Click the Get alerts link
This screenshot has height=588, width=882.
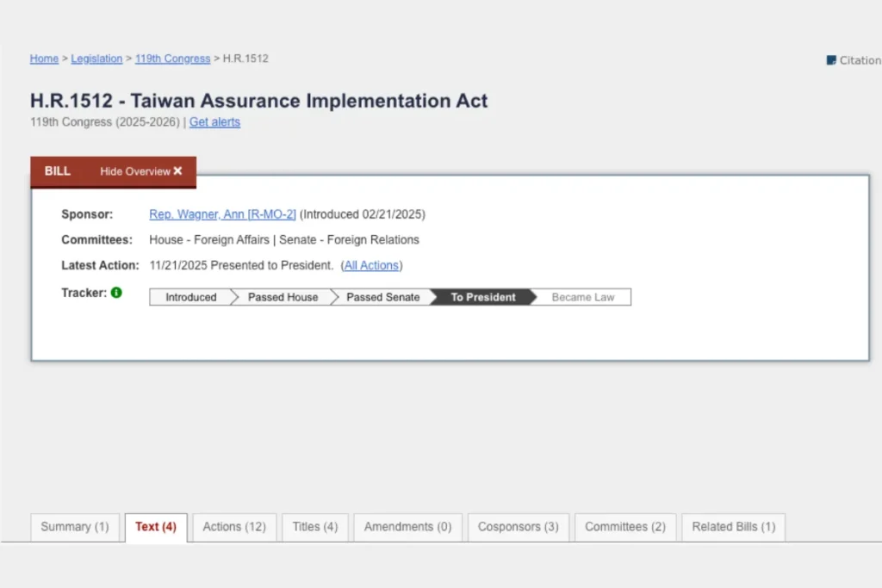[214, 122]
